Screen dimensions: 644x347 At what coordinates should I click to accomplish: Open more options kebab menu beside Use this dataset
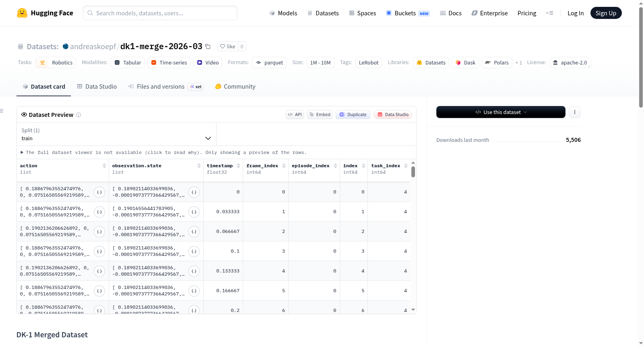pyautogui.click(x=575, y=112)
